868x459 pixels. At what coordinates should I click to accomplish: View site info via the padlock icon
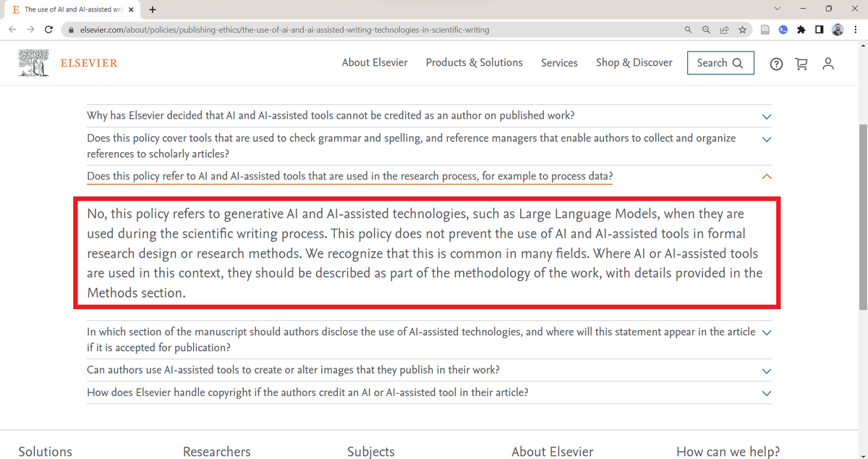[x=71, y=30]
